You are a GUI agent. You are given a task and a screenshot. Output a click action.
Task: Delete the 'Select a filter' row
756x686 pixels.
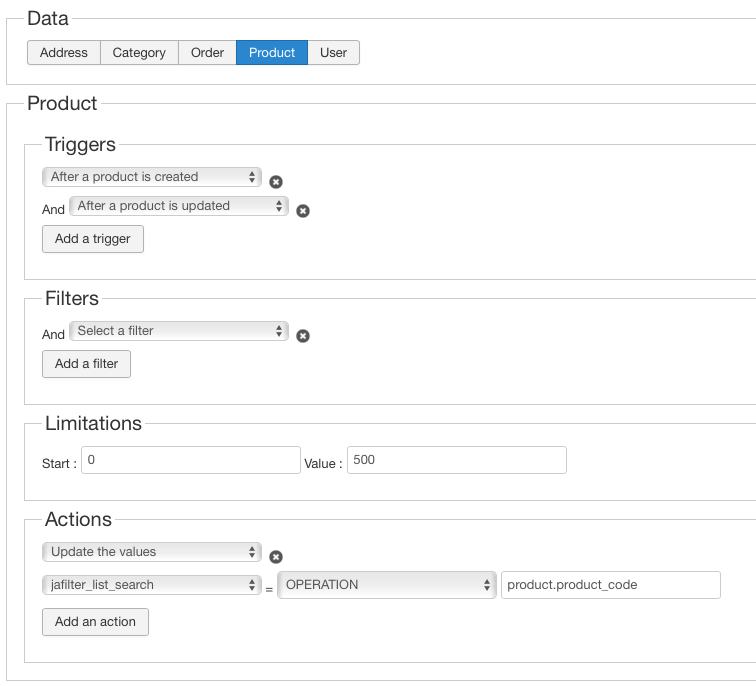(x=303, y=336)
